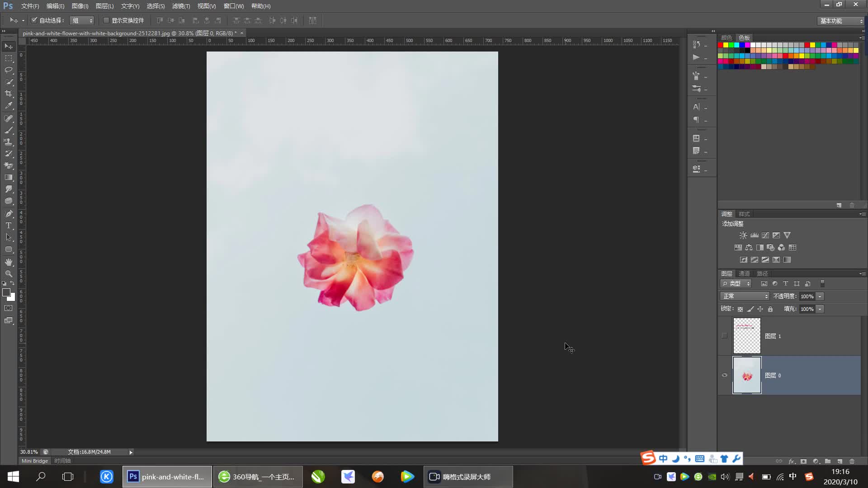The height and width of the screenshot is (488, 868).
Task: Select the Zoom tool in toolbar
Action: pos(9,274)
